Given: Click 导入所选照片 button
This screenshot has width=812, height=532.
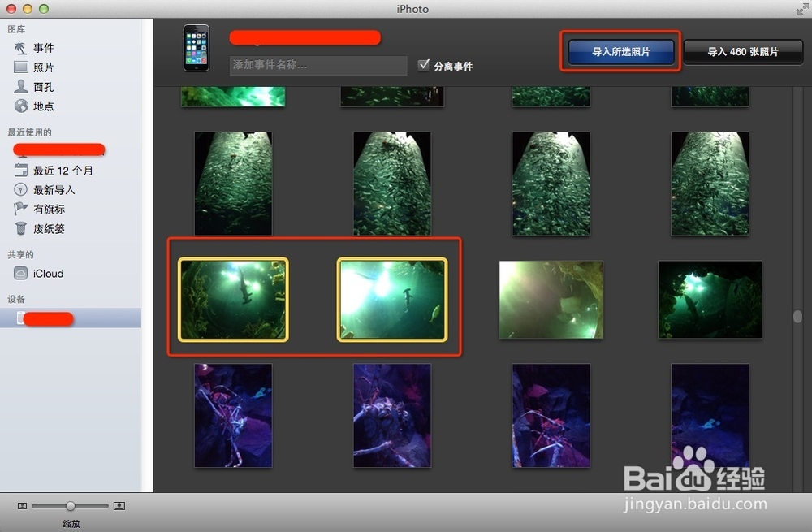Looking at the screenshot, I should [x=620, y=51].
